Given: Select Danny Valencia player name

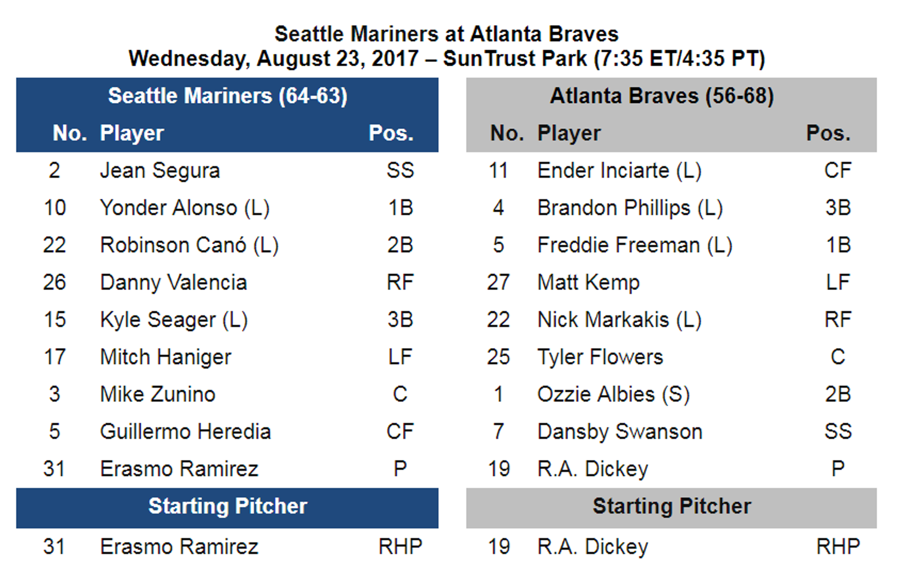Looking at the screenshot, I should tap(173, 283).
